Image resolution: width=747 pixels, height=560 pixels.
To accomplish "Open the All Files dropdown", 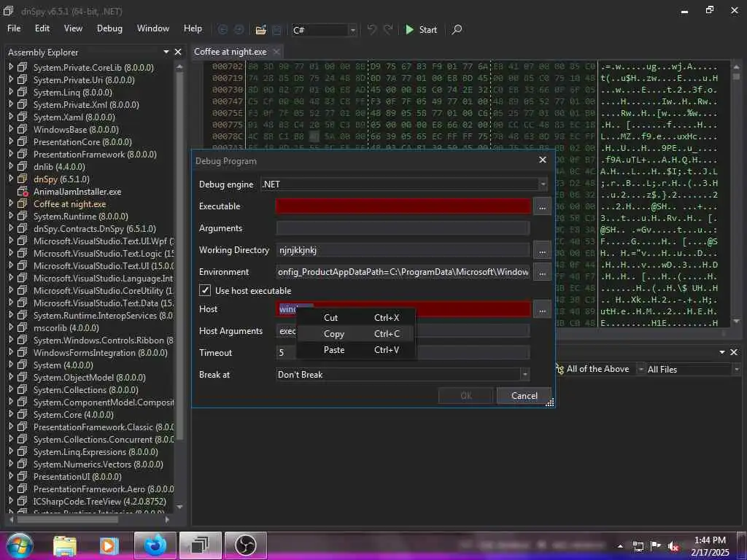I will pyautogui.click(x=737, y=369).
